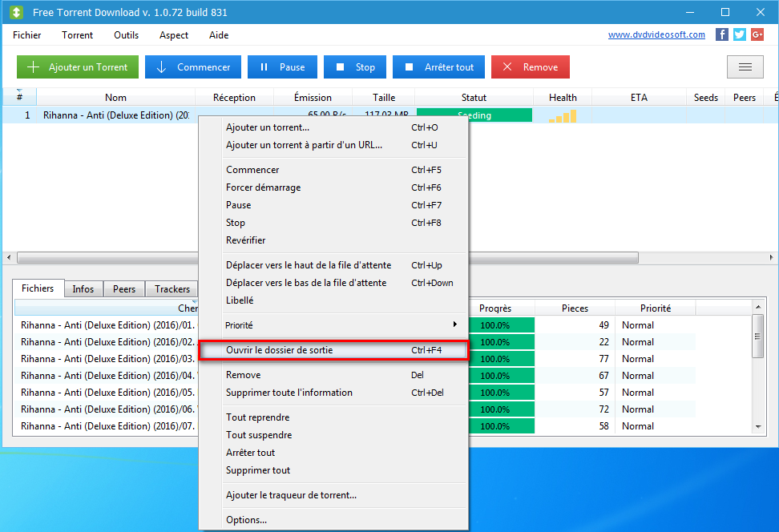779x532 pixels.
Task: Sort by the Nom column header
Action: click(115, 98)
